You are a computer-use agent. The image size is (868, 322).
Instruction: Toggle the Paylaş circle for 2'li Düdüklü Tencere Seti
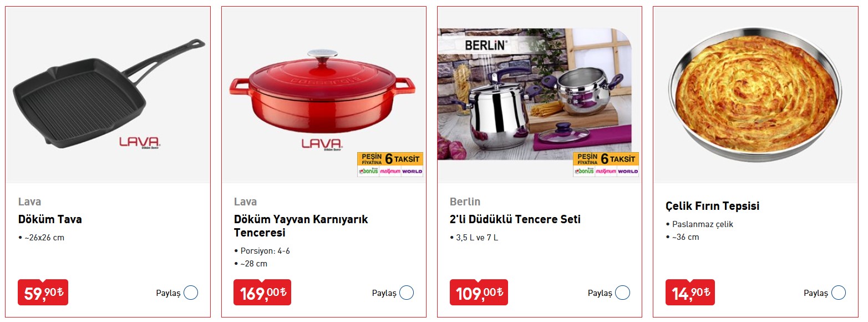tap(623, 293)
